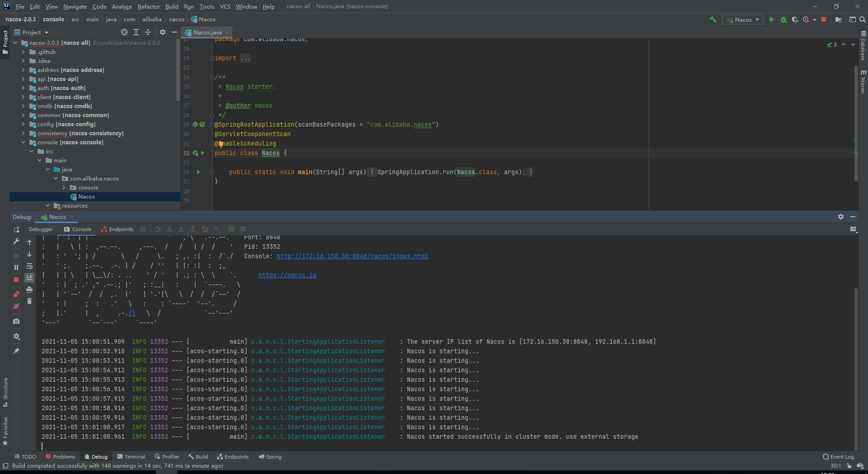The height and width of the screenshot is (474, 868).
Task: Expand the common [nacos-common] module
Action: click(x=23, y=115)
